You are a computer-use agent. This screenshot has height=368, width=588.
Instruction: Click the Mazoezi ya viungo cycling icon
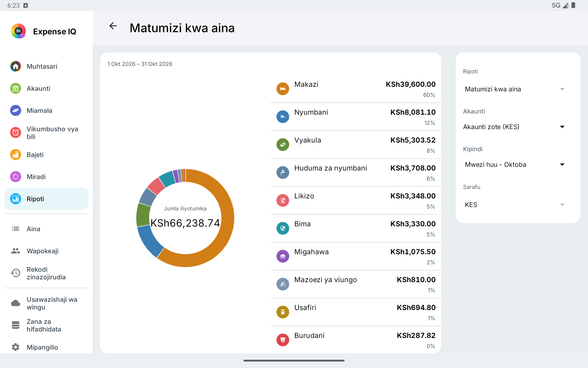[283, 284]
